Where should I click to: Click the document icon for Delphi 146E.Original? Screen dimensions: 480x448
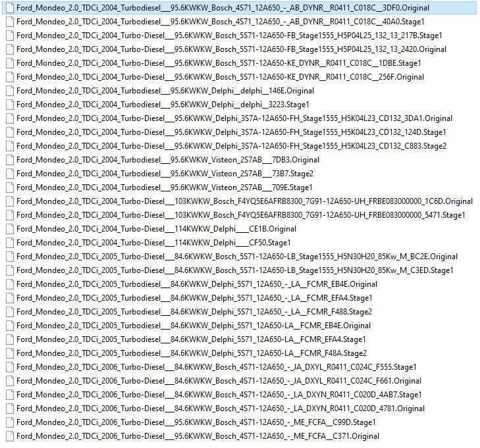[9, 90]
